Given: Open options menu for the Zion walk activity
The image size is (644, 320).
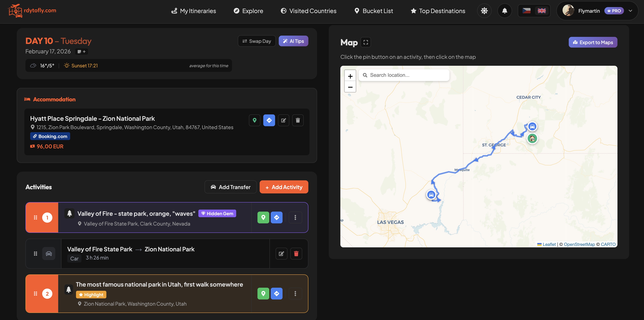Looking at the screenshot, I should pyautogui.click(x=295, y=293).
